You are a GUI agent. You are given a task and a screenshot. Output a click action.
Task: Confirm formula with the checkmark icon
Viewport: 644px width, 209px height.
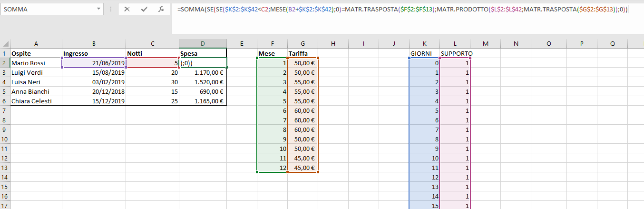tap(144, 9)
